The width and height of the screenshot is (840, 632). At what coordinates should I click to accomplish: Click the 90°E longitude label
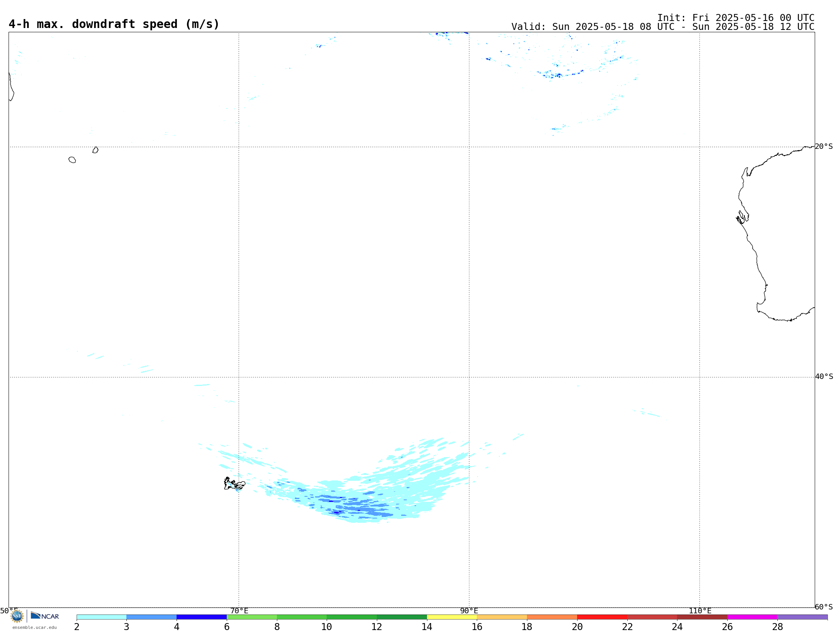pos(469,611)
